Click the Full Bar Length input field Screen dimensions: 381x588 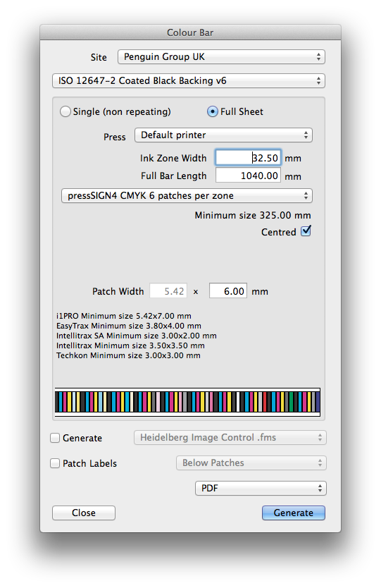point(248,176)
